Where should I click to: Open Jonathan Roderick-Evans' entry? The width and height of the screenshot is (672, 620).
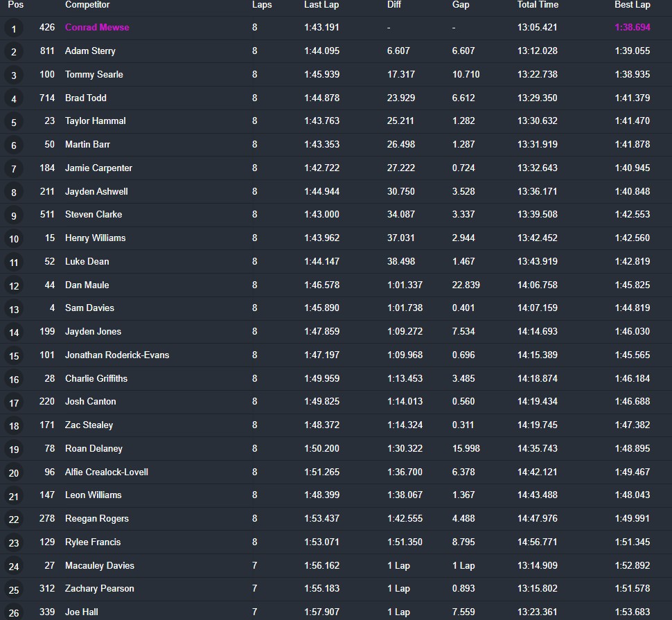117,355
